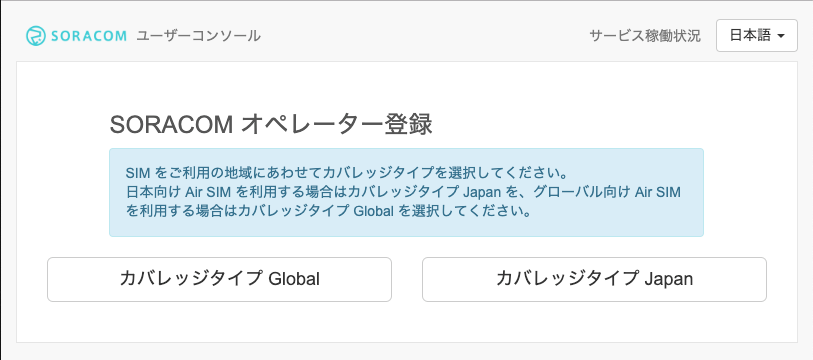Click the SORACOM wordmark text
This screenshot has height=360, width=813.
point(89,36)
